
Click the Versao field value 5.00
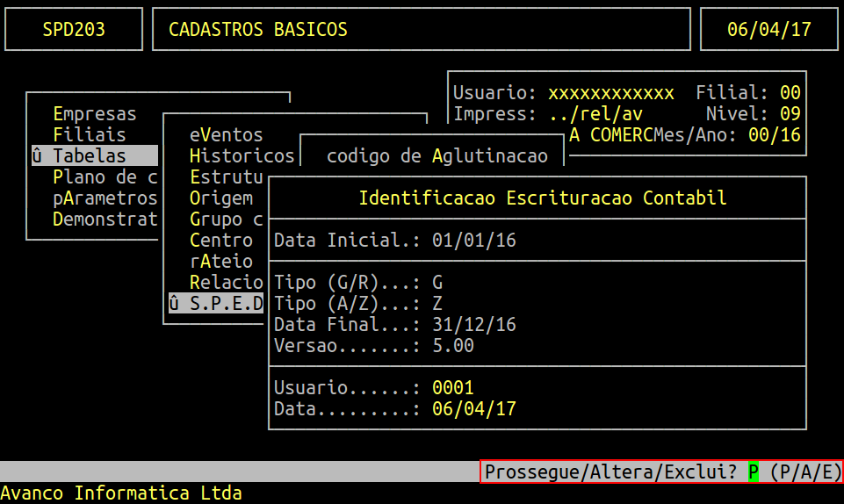point(453,346)
